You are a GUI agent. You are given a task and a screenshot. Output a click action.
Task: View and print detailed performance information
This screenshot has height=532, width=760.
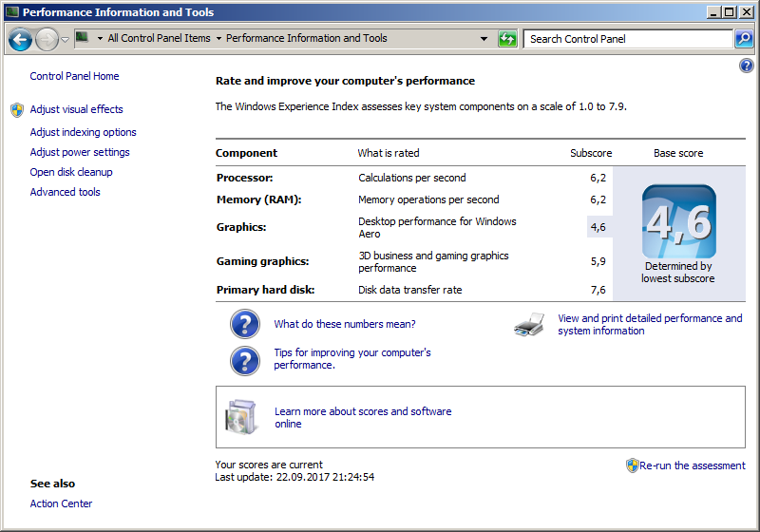point(650,325)
